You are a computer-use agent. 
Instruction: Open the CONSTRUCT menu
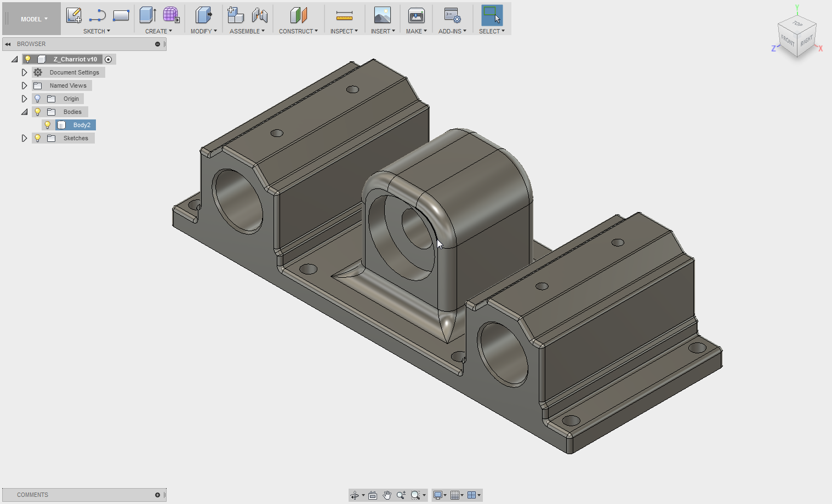pyautogui.click(x=298, y=31)
